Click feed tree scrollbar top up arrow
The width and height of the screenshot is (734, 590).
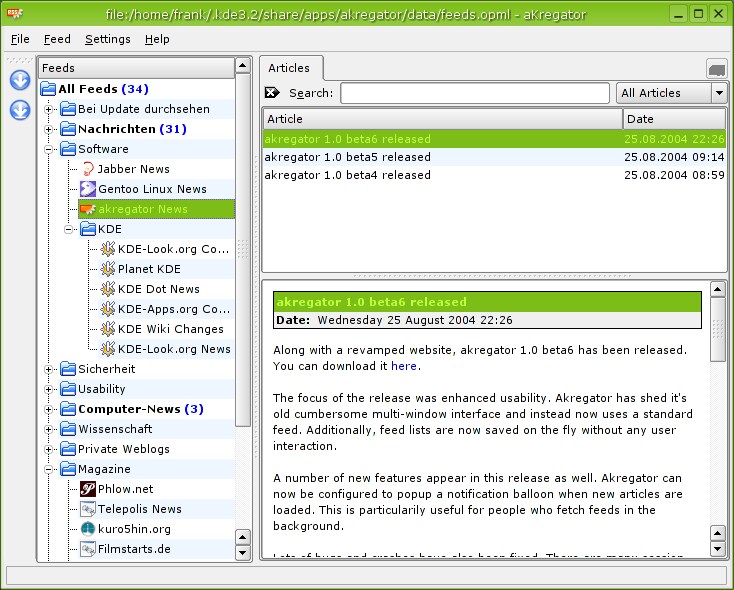242,66
